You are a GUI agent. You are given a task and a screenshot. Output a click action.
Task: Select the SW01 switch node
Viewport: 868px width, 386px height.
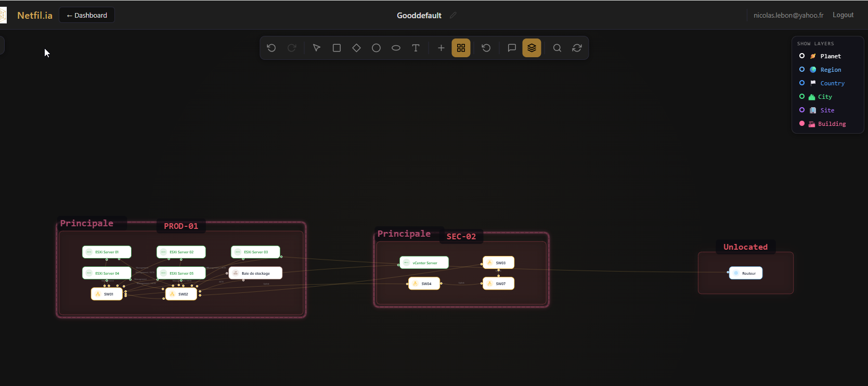pos(107,294)
